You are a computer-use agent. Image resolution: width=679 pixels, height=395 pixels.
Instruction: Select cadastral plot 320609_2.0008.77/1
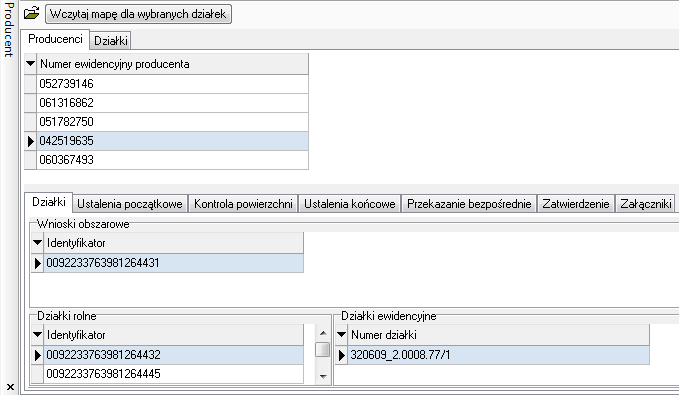click(x=498, y=355)
